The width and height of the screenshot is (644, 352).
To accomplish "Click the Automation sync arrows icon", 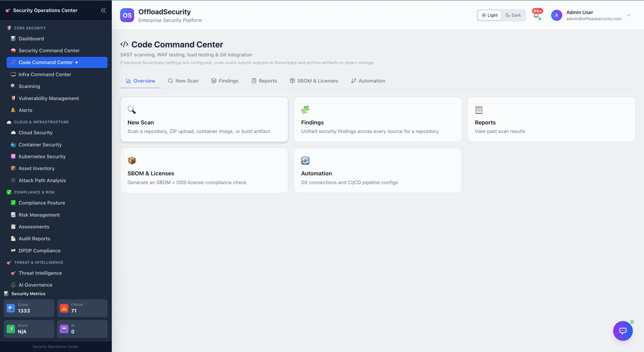I will (x=305, y=160).
